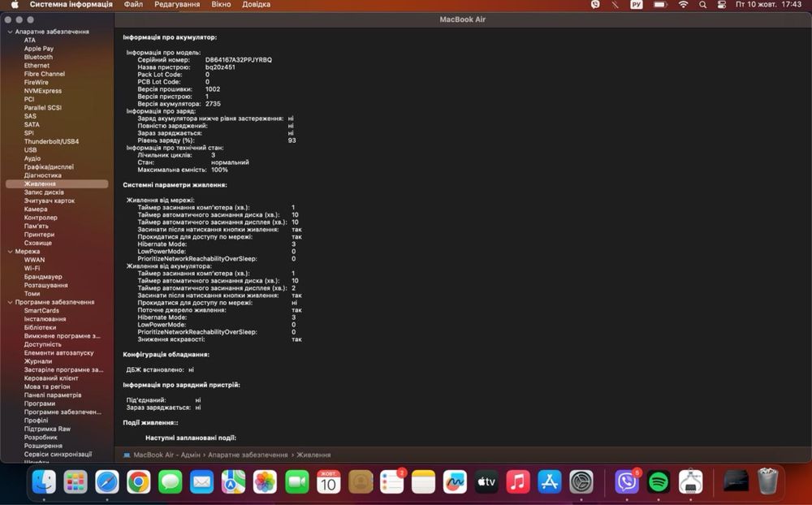Open Messages app in the Dock

point(171,482)
